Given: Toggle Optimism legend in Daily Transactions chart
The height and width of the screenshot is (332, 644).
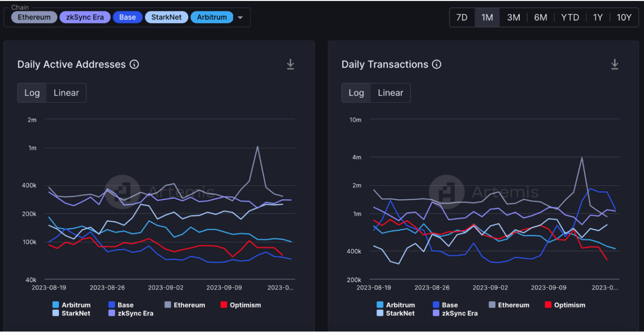Looking at the screenshot, I should (x=565, y=305).
